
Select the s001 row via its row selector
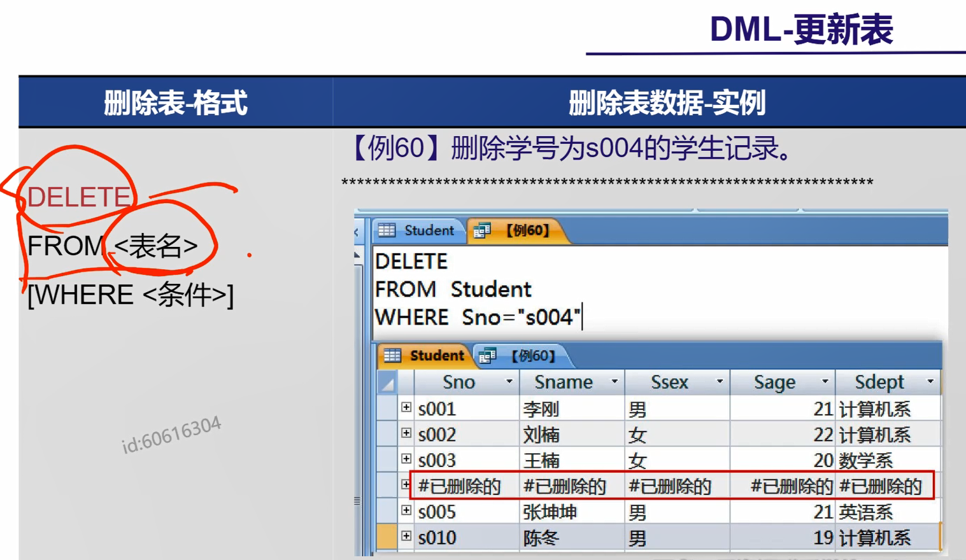tap(387, 408)
